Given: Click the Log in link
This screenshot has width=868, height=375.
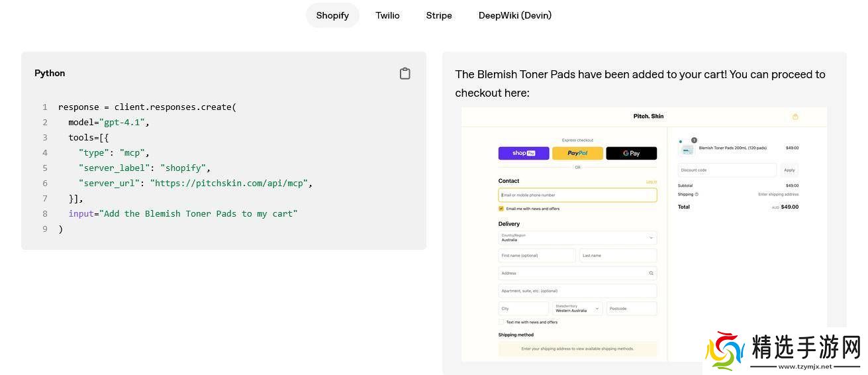Looking at the screenshot, I should pyautogui.click(x=651, y=182).
